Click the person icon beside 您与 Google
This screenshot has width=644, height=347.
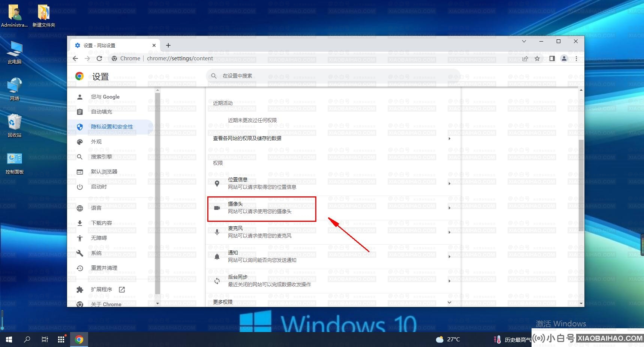[x=80, y=97]
